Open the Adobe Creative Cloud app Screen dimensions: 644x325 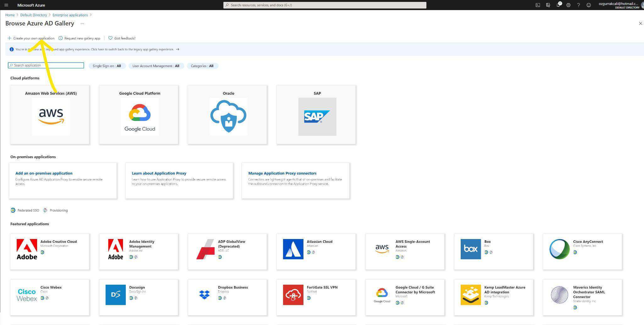[x=50, y=252]
